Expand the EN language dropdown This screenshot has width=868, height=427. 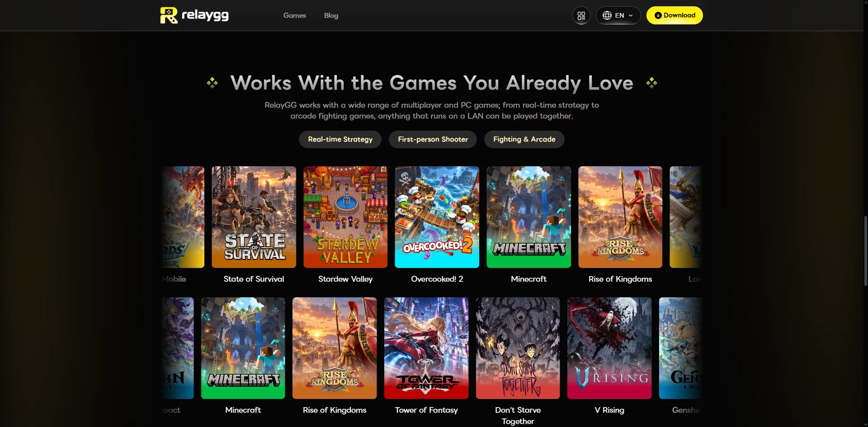pos(618,15)
